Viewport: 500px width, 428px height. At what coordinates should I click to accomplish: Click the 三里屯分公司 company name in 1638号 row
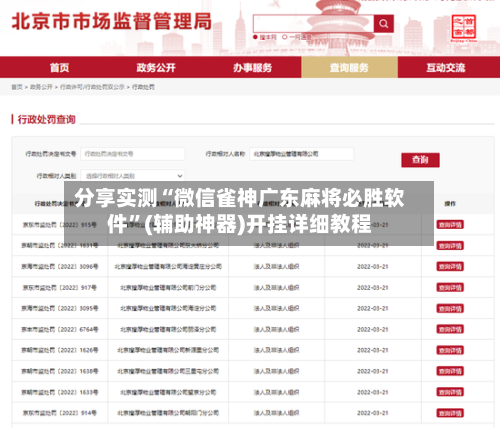tap(168, 371)
